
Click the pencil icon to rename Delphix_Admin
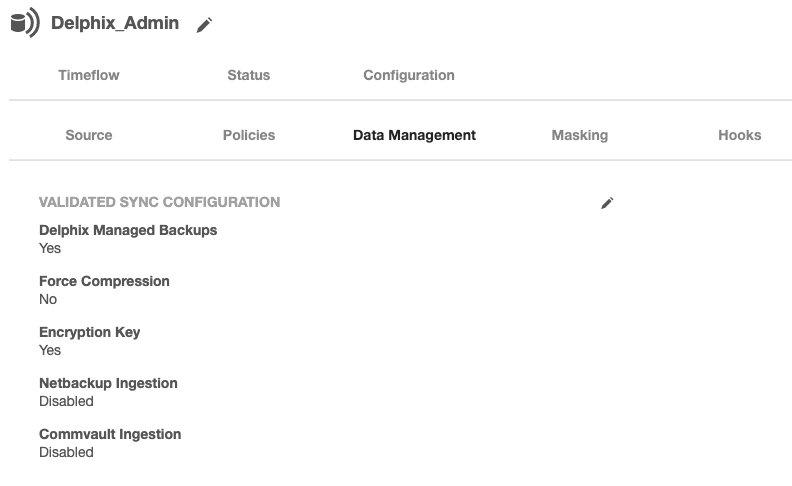coord(204,25)
